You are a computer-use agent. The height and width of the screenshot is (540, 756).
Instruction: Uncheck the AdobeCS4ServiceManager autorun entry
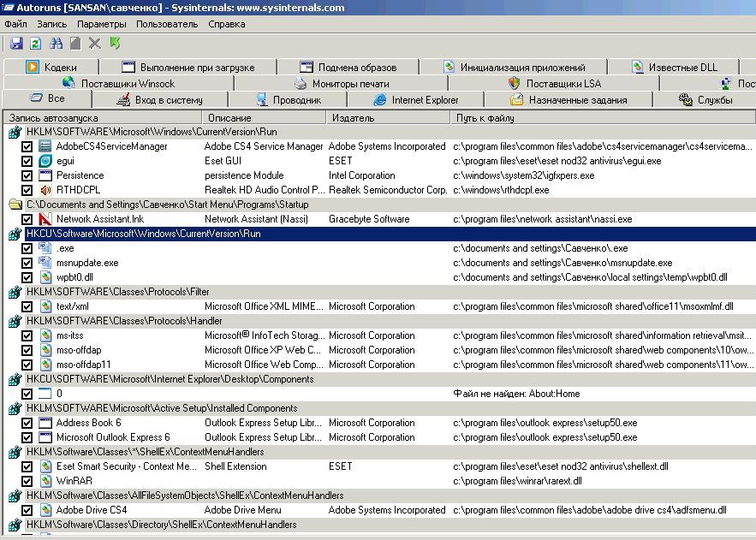pyautogui.click(x=27, y=146)
